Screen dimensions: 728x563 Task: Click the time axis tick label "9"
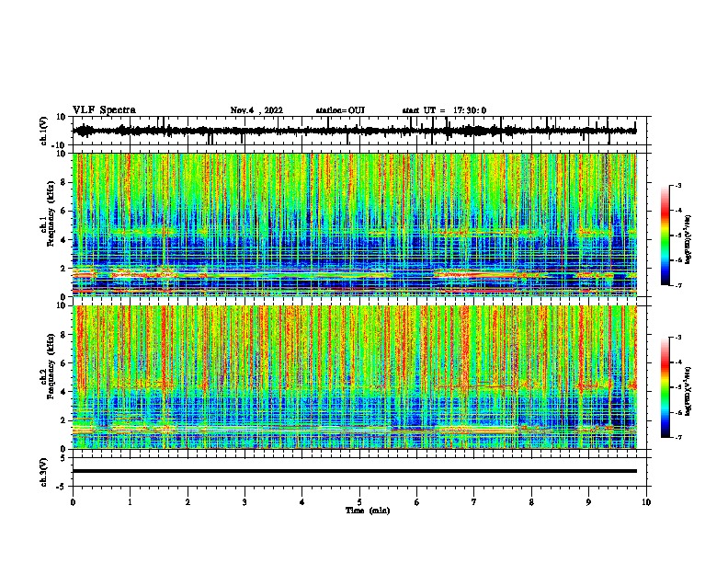[x=588, y=502]
